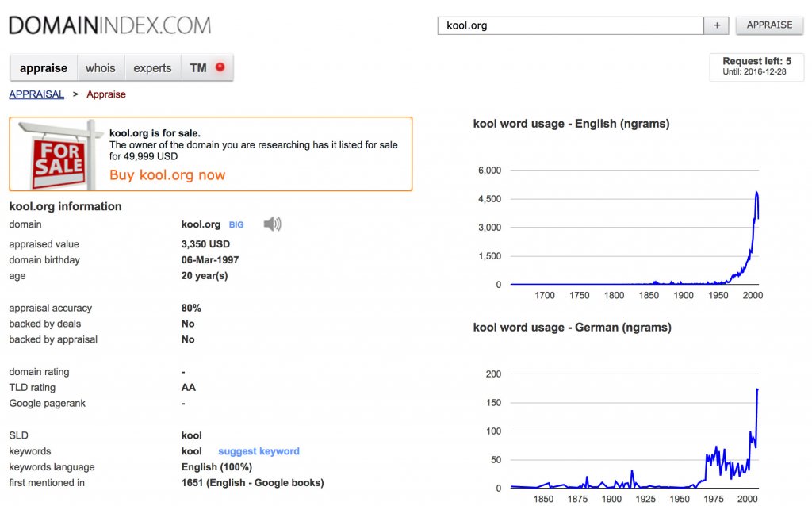Click the plus button beside search field
The image size is (812, 506).
point(717,25)
